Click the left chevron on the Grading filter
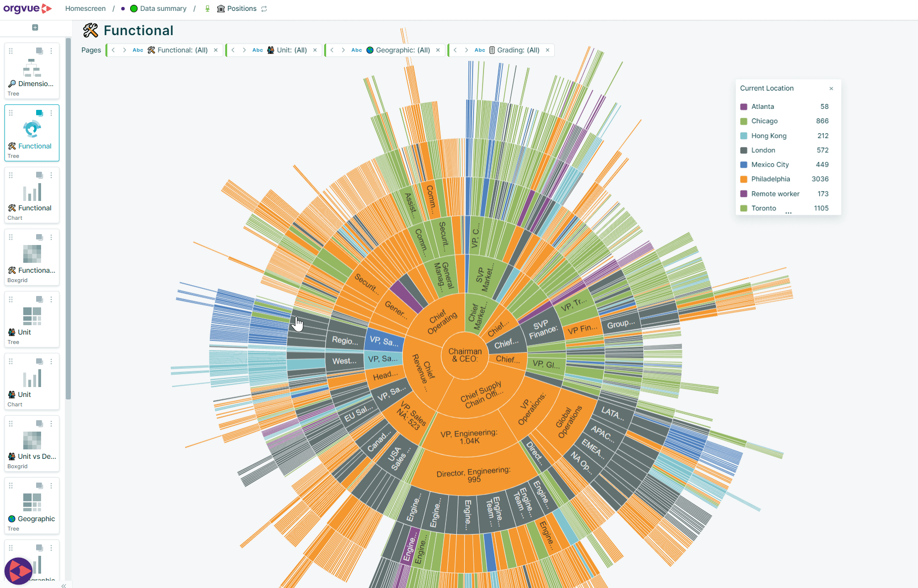 point(455,49)
